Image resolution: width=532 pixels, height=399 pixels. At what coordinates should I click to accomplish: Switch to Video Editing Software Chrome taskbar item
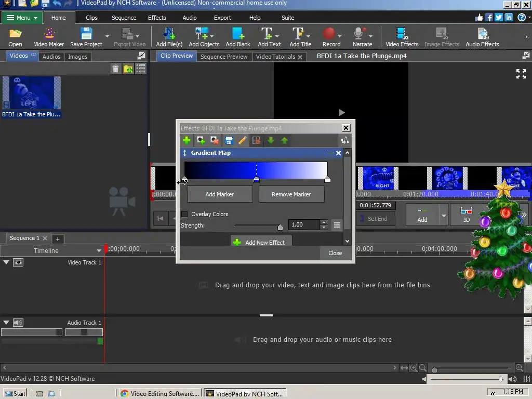(x=160, y=394)
